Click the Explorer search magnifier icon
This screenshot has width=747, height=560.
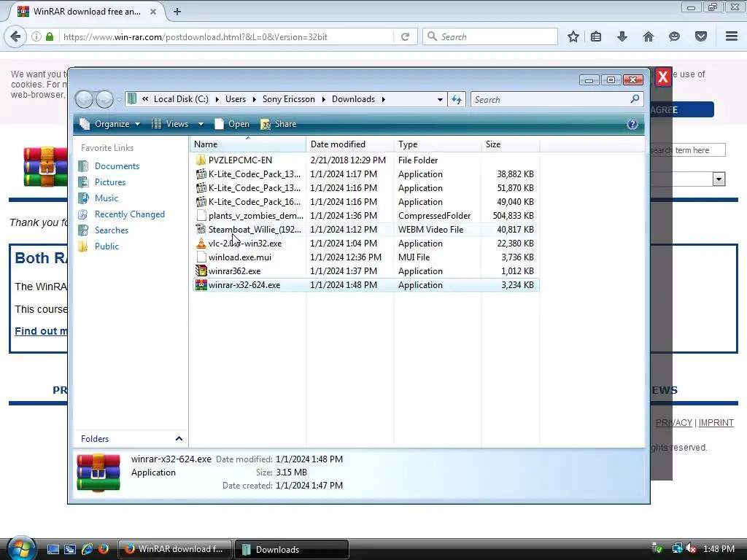pyautogui.click(x=635, y=99)
